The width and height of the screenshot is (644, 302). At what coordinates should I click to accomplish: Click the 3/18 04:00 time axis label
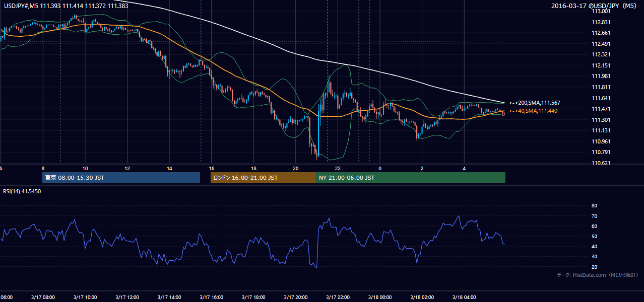[464, 297]
